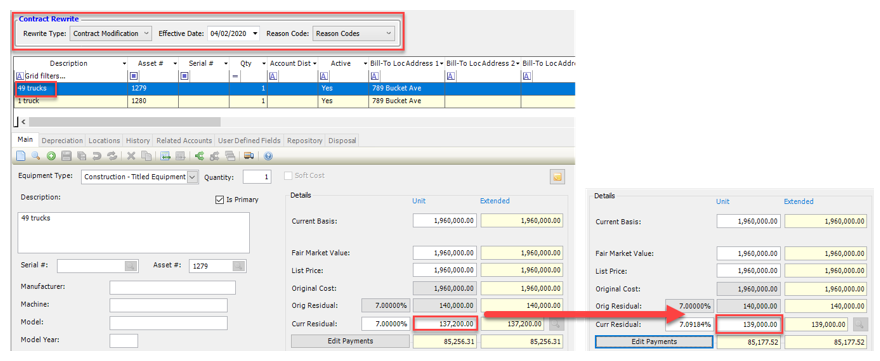Switch to the History tab

pyautogui.click(x=138, y=140)
